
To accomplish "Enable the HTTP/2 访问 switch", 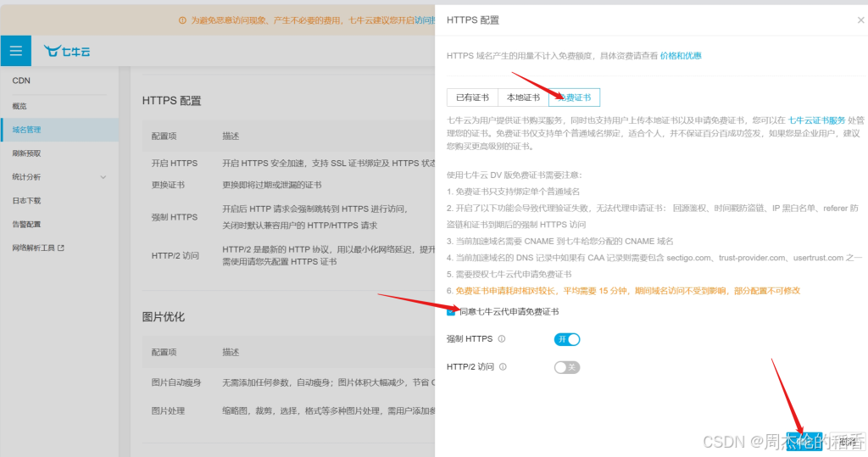I will pyautogui.click(x=567, y=367).
